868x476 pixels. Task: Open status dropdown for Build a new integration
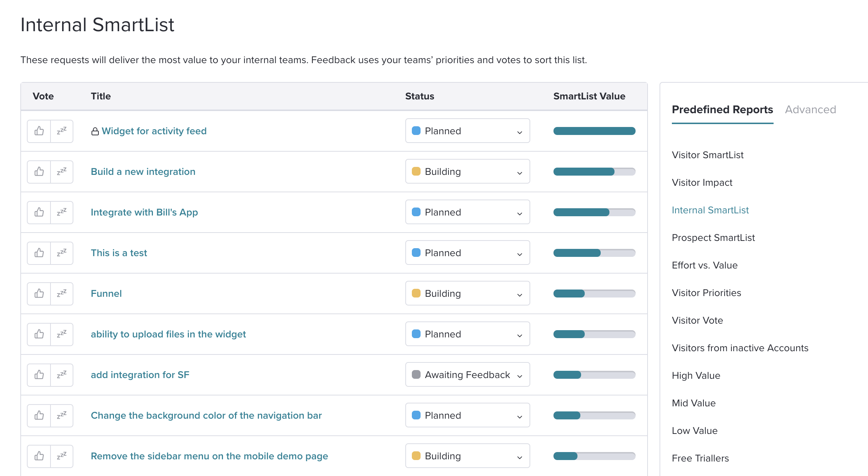pos(467,172)
